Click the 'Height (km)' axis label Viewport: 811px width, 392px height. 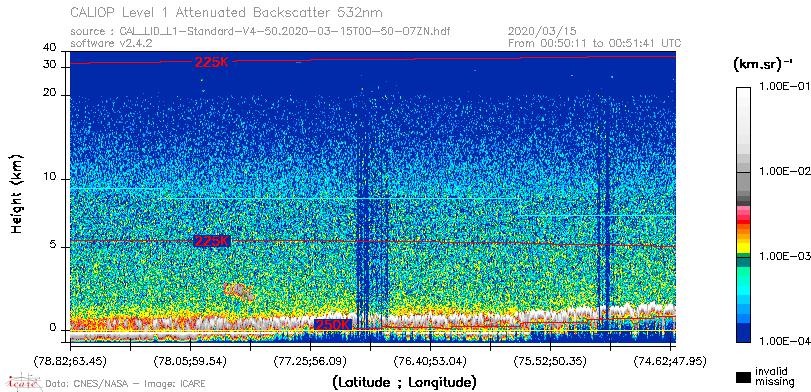click(x=17, y=193)
